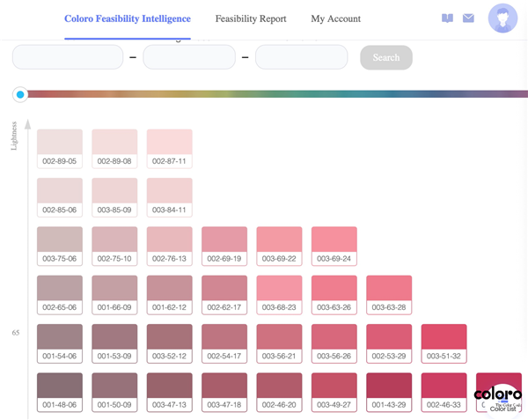Pick the 002-62-17 swatch
This screenshot has height=420, width=528.
point(224,295)
